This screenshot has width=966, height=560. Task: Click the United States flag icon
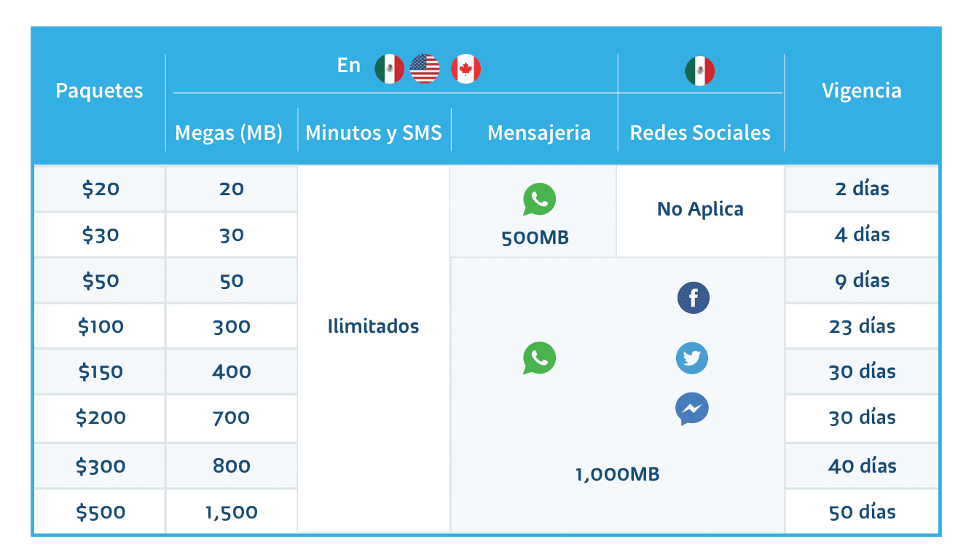click(425, 69)
